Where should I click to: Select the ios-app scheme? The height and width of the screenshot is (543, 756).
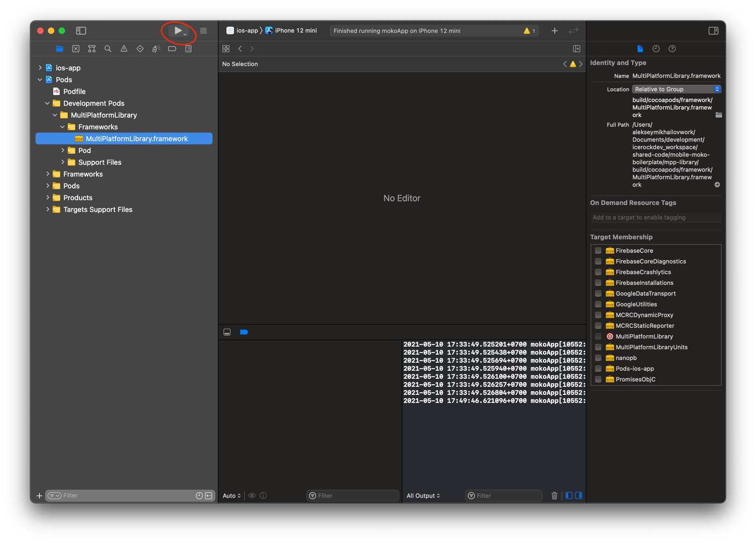(x=243, y=31)
